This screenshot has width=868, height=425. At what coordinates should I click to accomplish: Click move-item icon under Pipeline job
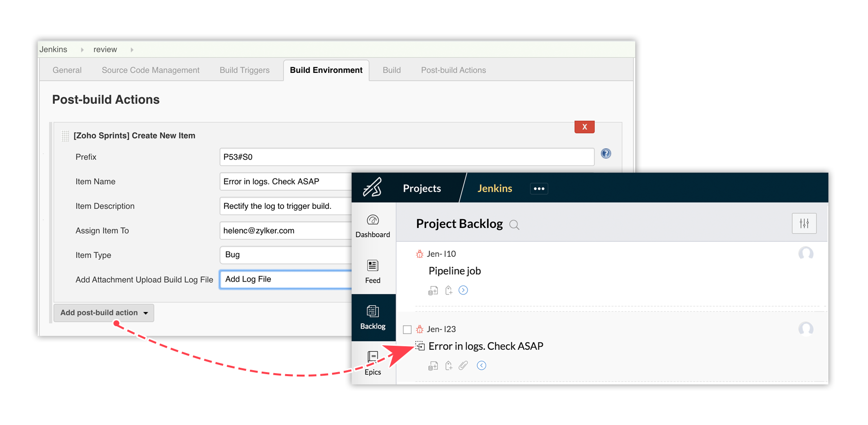click(448, 291)
